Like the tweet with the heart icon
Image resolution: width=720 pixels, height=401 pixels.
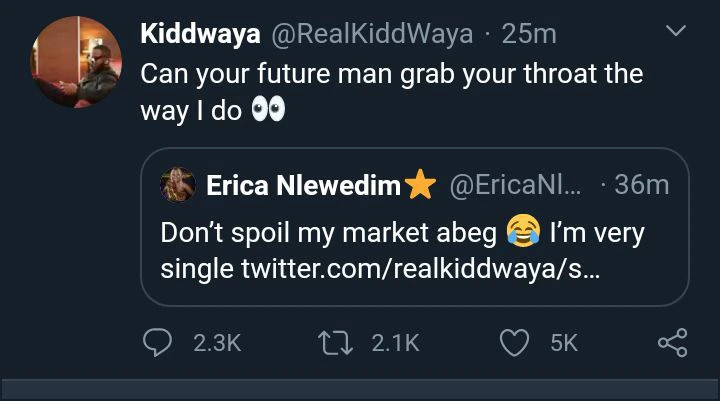pyautogui.click(x=514, y=343)
